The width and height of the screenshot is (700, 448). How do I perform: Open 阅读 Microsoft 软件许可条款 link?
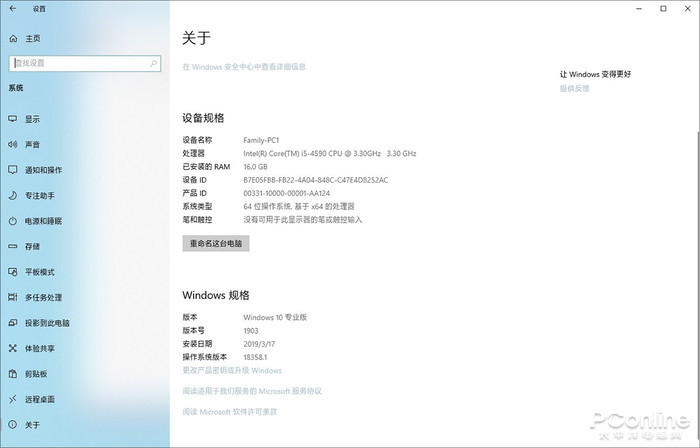click(x=229, y=411)
